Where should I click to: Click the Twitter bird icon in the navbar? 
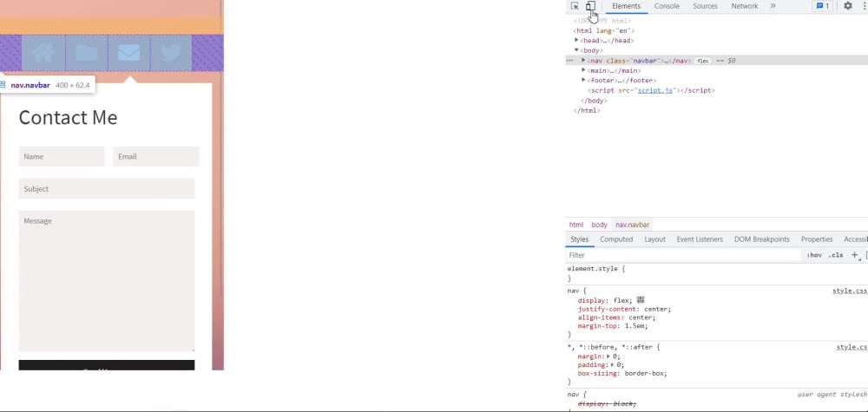[171, 53]
